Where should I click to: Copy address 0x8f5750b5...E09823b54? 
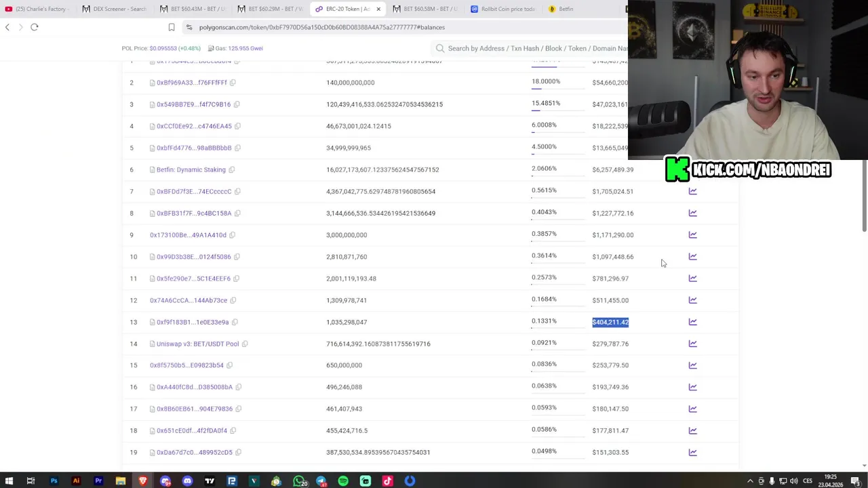[229, 365]
